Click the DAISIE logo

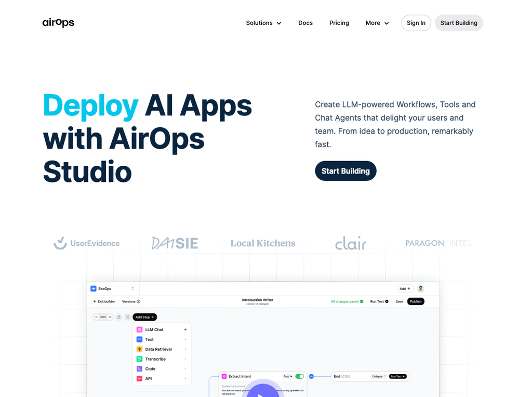pos(175,243)
